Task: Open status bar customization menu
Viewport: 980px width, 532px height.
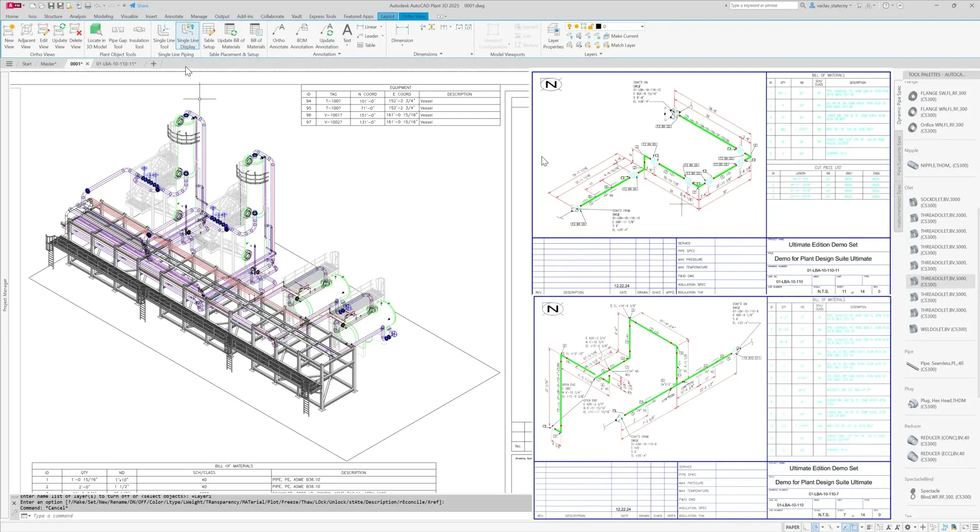Action: [x=975, y=527]
